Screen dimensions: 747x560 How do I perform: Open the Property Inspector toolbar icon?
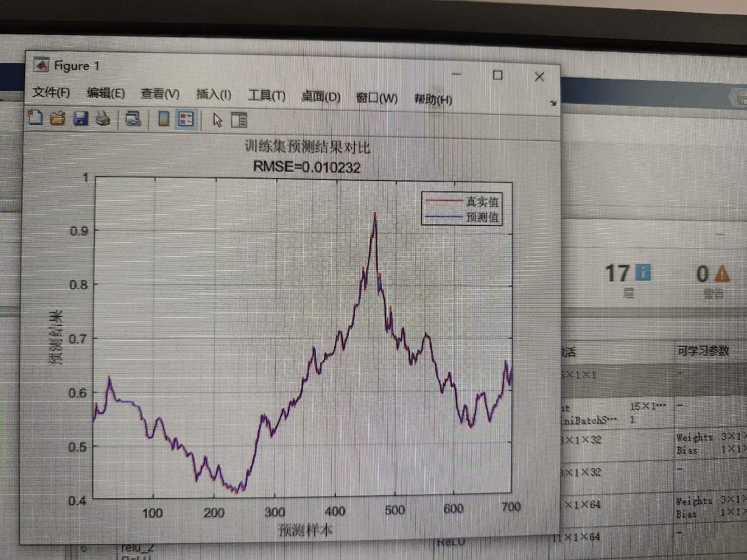click(239, 120)
